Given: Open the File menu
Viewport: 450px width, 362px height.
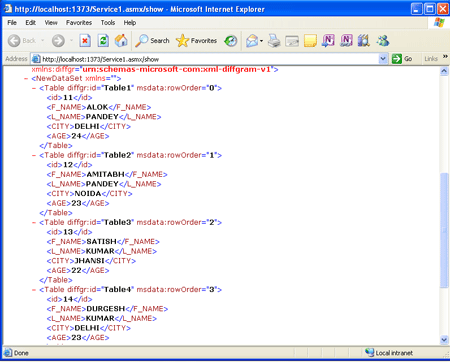Looking at the screenshot, I should [12, 23].
